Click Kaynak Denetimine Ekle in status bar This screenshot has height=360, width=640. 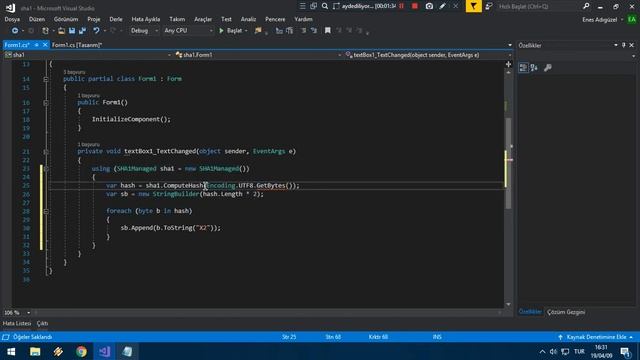pyautogui.click(x=596, y=337)
